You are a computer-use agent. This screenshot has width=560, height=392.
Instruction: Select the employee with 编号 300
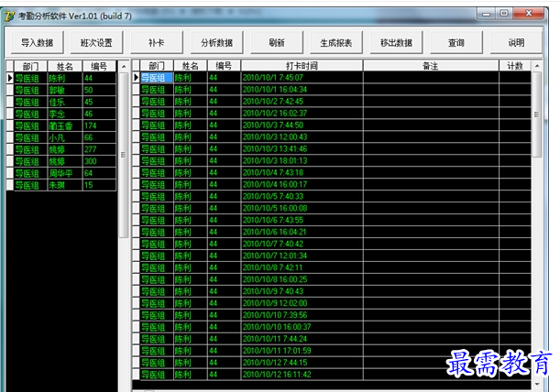[x=65, y=161]
